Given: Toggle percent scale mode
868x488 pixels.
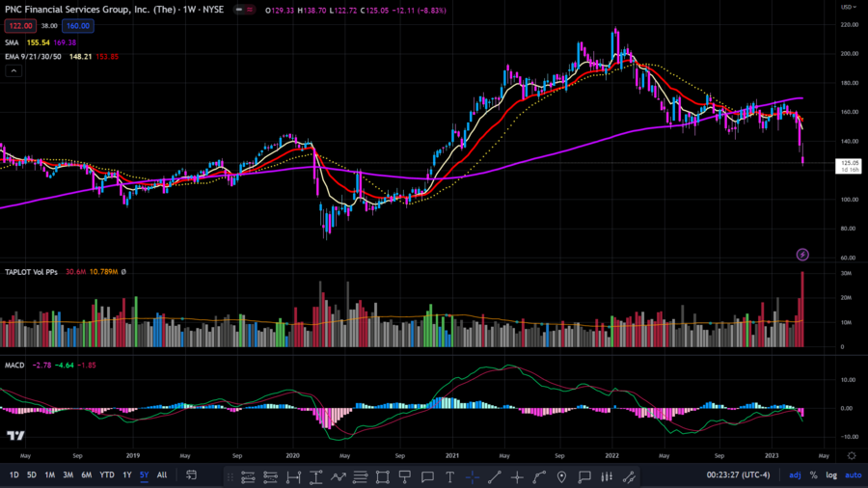Looking at the screenshot, I should (813, 474).
